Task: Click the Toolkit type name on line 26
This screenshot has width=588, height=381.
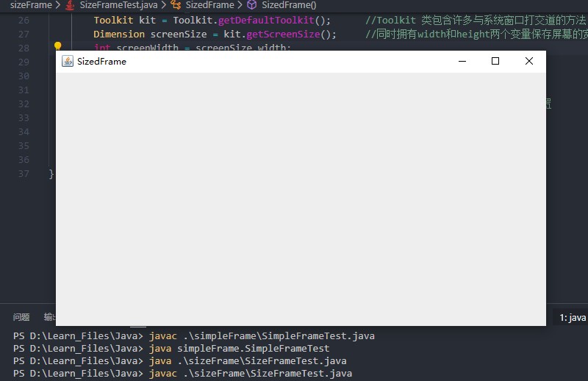Action: (x=113, y=21)
